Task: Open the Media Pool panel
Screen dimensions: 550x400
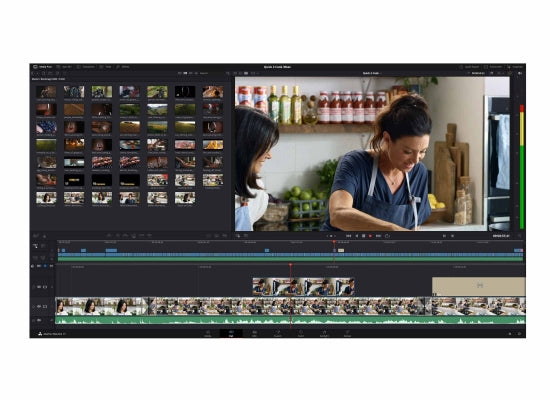Action: point(43,67)
